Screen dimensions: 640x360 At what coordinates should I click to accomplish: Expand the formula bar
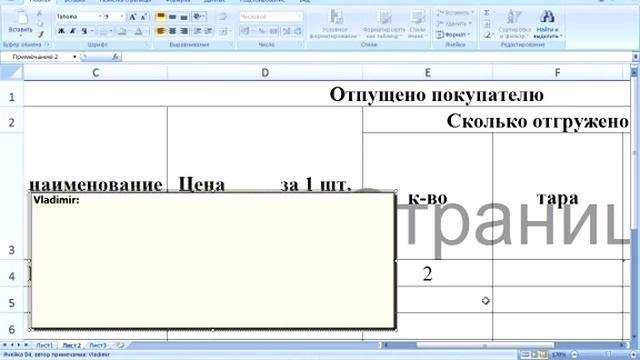pos(636,57)
